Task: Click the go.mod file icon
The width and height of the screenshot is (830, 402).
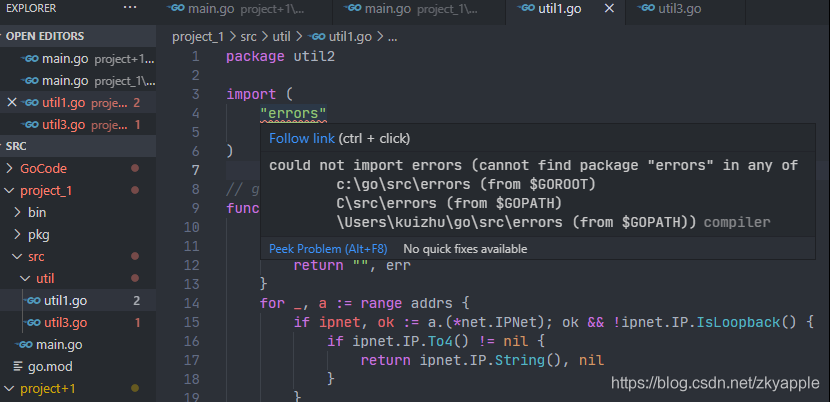Action: click(x=19, y=367)
